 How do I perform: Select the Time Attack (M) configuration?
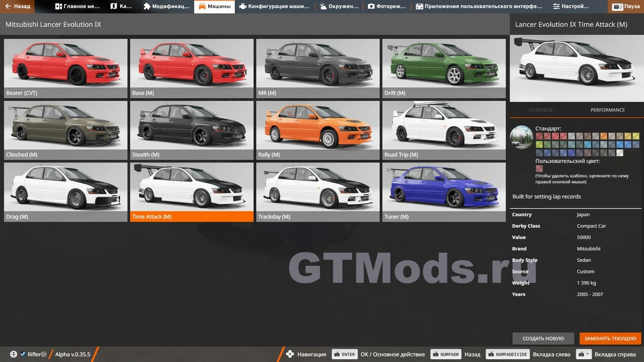click(192, 192)
